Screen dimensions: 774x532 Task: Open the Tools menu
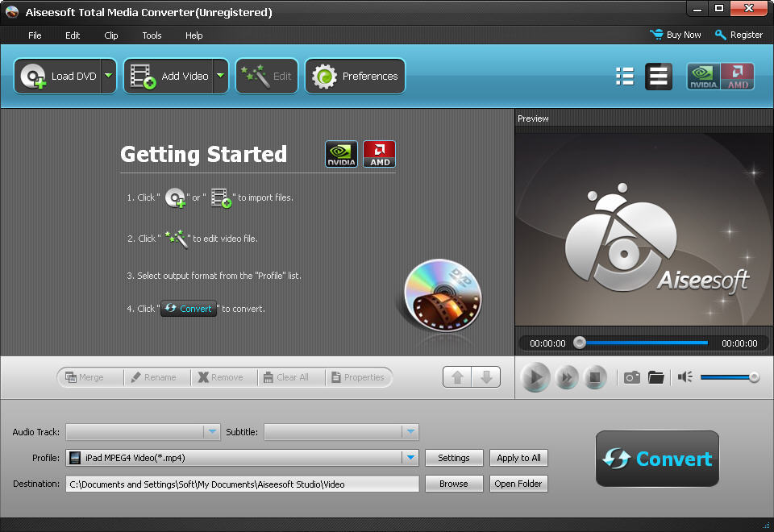152,35
